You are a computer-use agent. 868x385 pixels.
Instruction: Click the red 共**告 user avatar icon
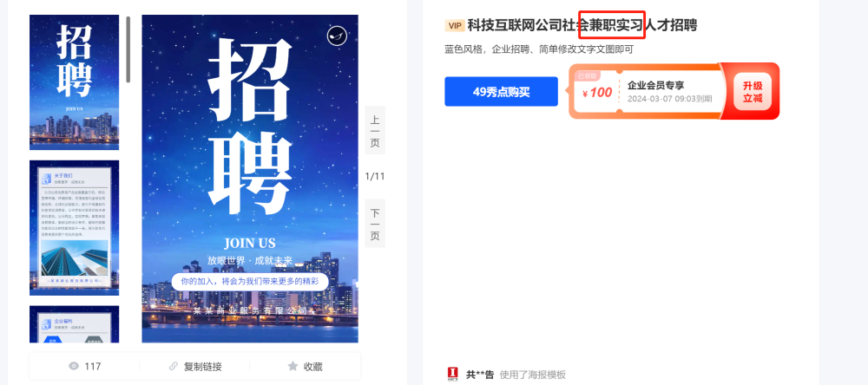[x=453, y=375]
